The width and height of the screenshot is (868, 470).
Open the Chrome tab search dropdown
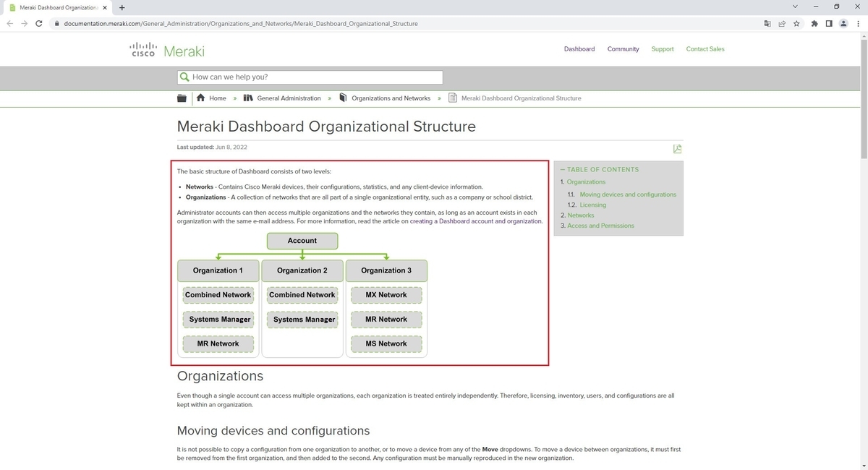[x=794, y=6]
